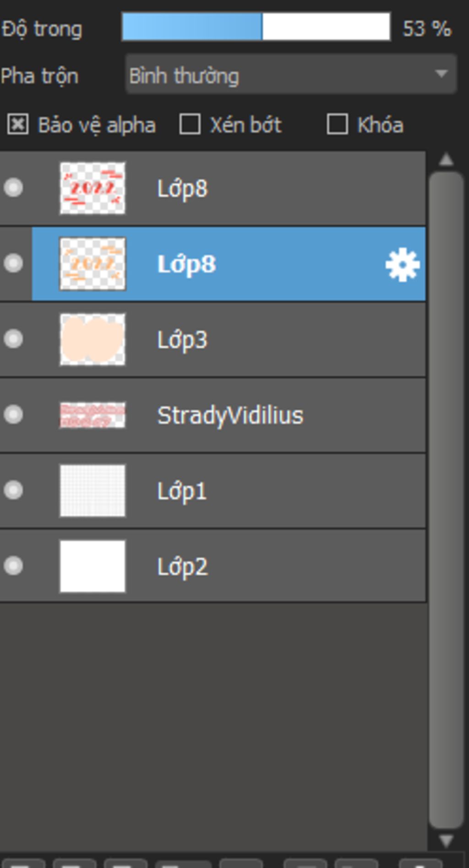The width and height of the screenshot is (469, 868).
Task: Hide the highlighted Lớp8 layer
Action: (x=13, y=263)
